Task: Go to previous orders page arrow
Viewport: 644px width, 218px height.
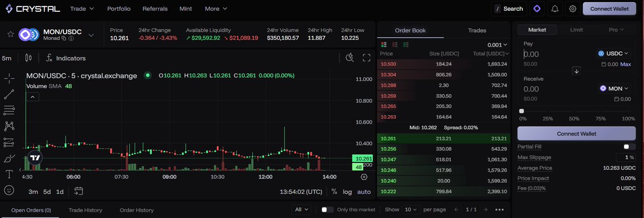Action: pos(457,209)
